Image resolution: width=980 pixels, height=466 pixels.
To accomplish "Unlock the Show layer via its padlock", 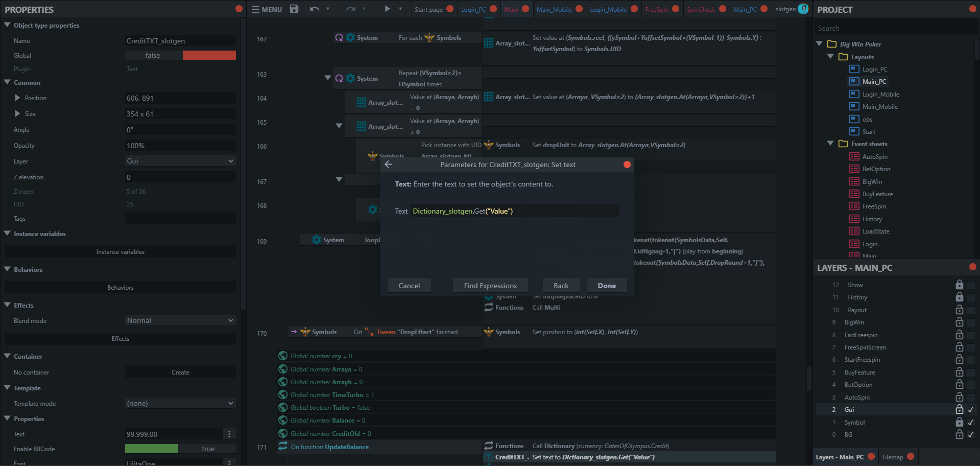I will point(960,285).
